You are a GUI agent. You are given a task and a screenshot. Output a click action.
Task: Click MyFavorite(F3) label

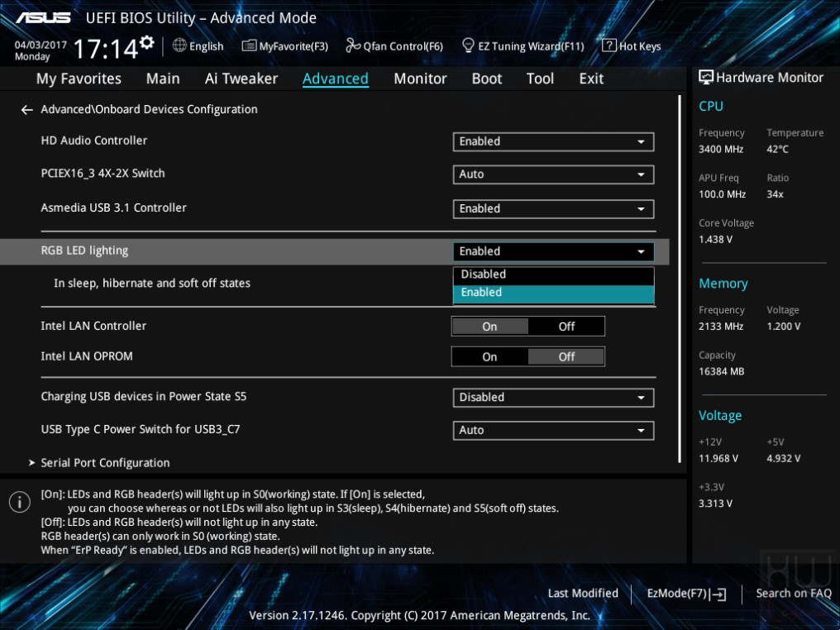294,46
